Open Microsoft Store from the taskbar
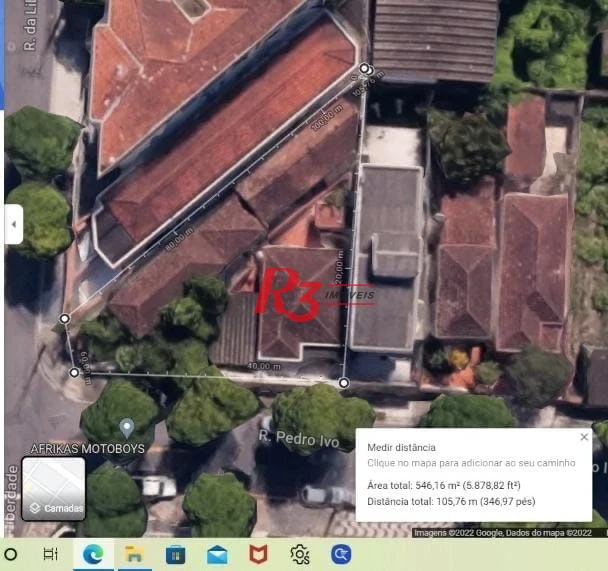 (175, 555)
